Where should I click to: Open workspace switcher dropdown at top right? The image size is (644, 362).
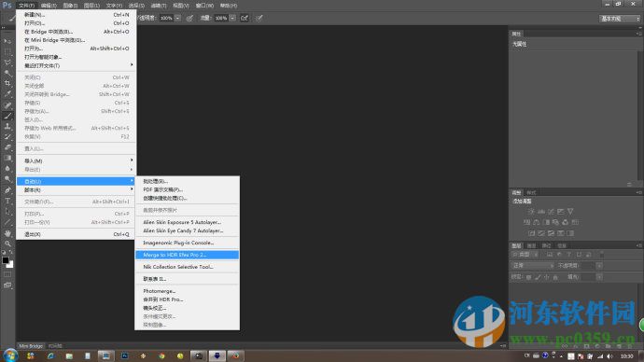pos(620,19)
